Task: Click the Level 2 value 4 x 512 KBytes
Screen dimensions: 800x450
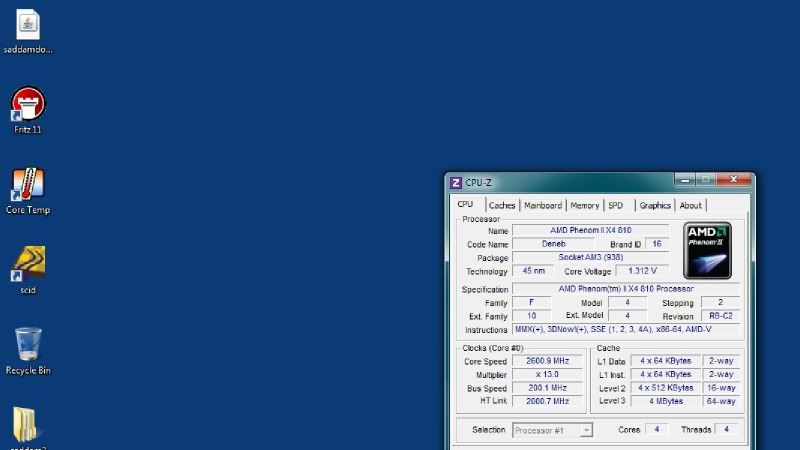Action: pyautogui.click(x=665, y=388)
